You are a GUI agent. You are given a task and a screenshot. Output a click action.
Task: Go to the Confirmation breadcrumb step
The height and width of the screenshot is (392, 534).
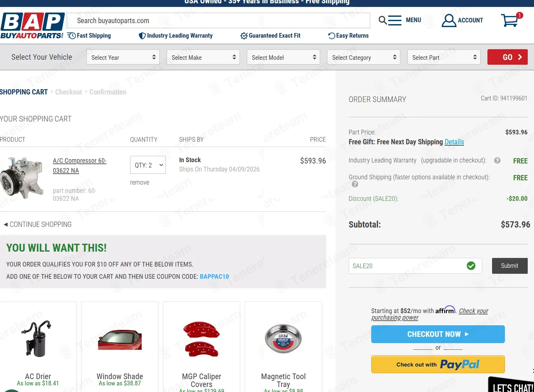[108, 92]
